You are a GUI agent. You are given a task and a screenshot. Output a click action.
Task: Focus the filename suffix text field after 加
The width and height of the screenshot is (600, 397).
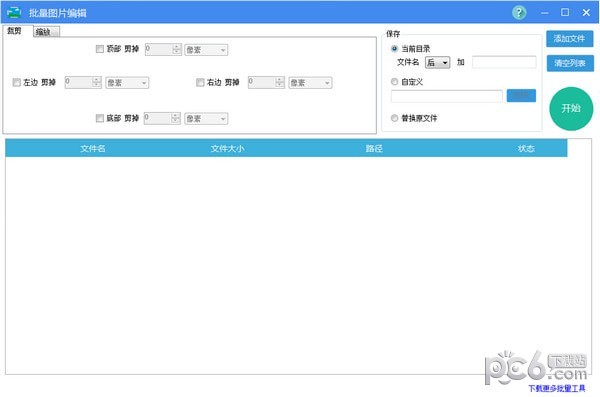504,62
